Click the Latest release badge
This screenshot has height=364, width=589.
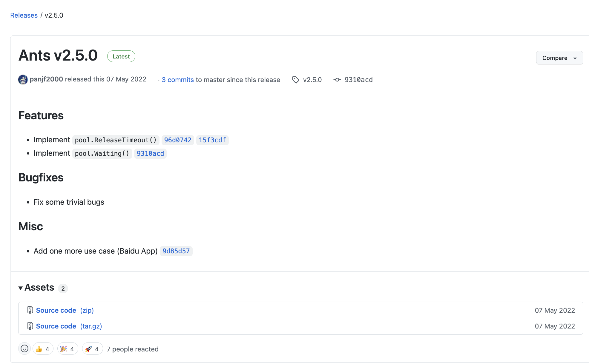pos(121,56)
